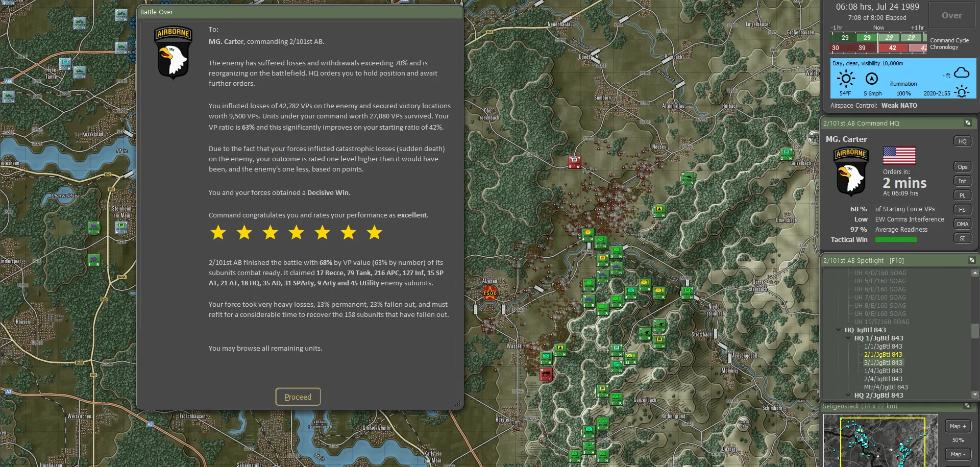The image size is (980, 467).
Task: Switch to the Int staff tab
Action: point(962,181)
